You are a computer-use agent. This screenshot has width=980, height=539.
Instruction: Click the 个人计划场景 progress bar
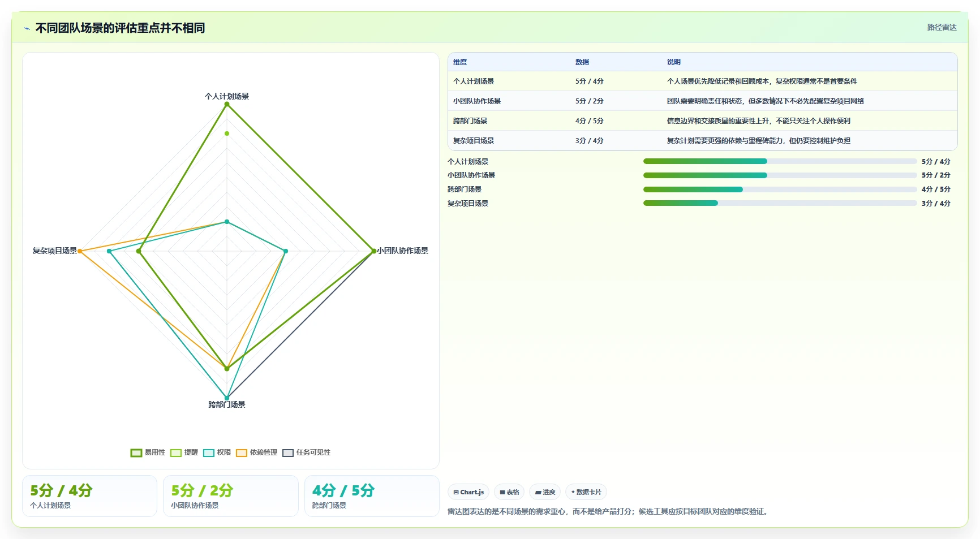(780, 161)
